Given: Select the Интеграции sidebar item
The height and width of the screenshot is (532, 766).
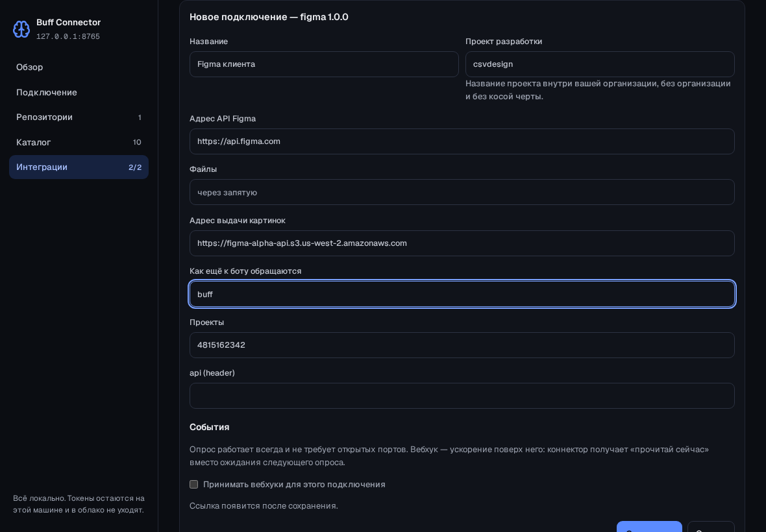Looking at the screenshot, I should (x=79, y=167).
